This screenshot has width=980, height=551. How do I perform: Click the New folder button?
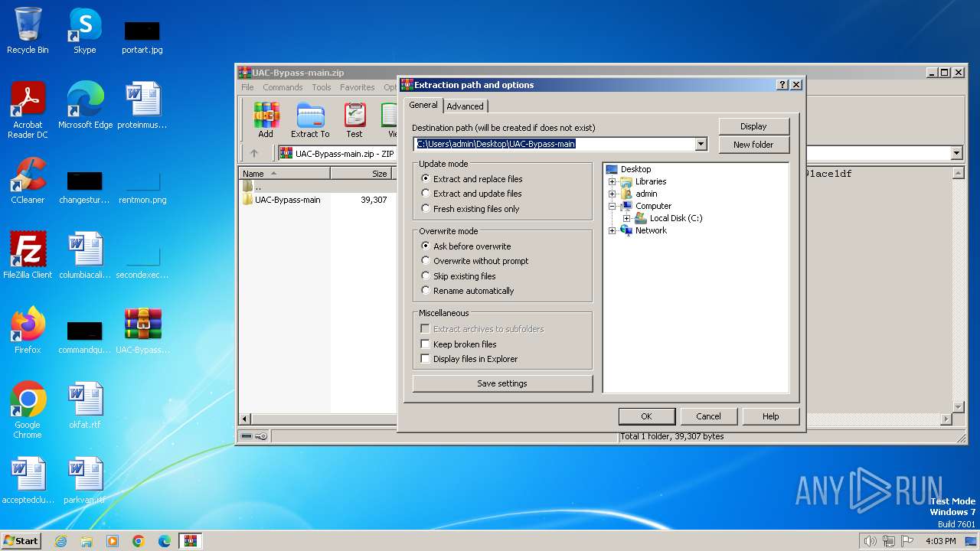[x=753, y=145]
